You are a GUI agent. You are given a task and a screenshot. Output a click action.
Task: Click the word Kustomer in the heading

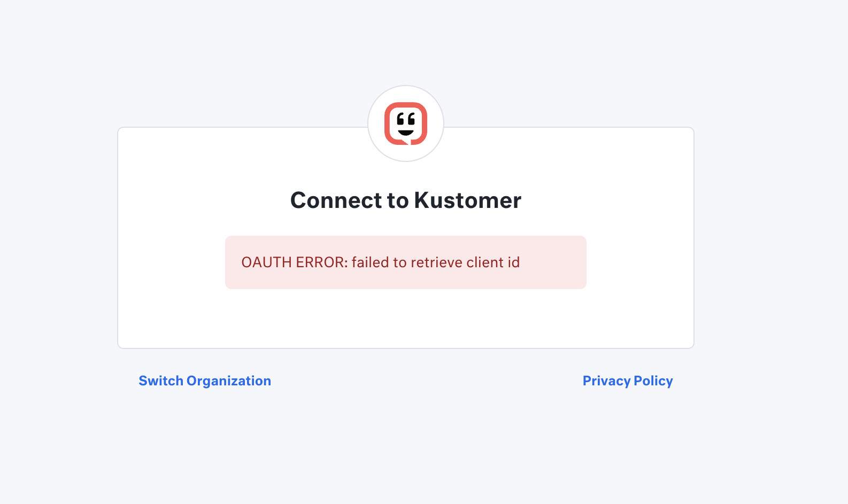[x=468, y=200]
